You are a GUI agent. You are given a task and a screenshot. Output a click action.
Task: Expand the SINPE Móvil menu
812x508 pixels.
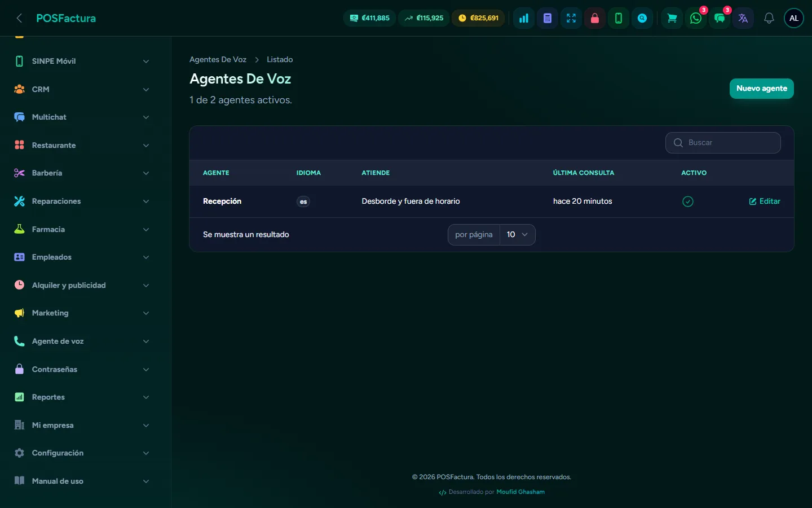pos(82,61)
